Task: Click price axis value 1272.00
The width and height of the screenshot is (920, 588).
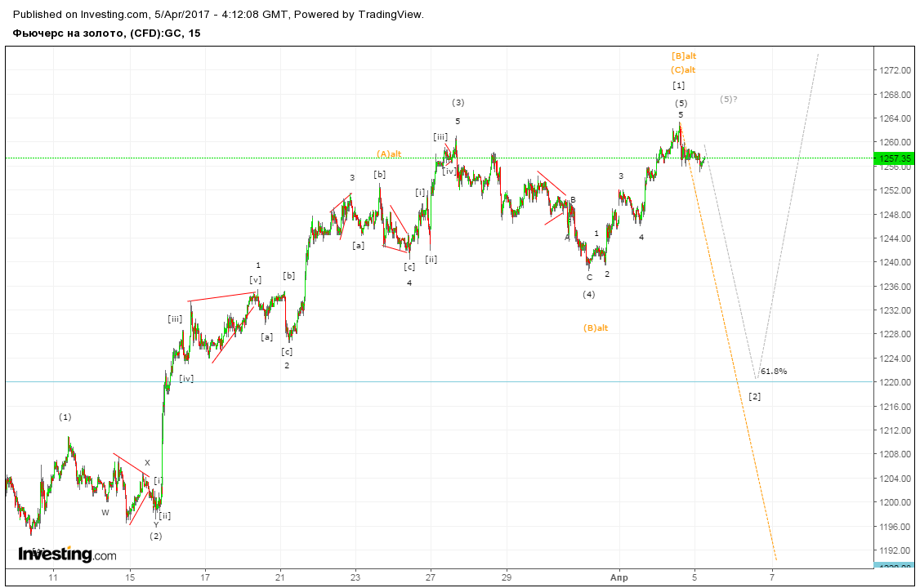Action: [894, 70]
